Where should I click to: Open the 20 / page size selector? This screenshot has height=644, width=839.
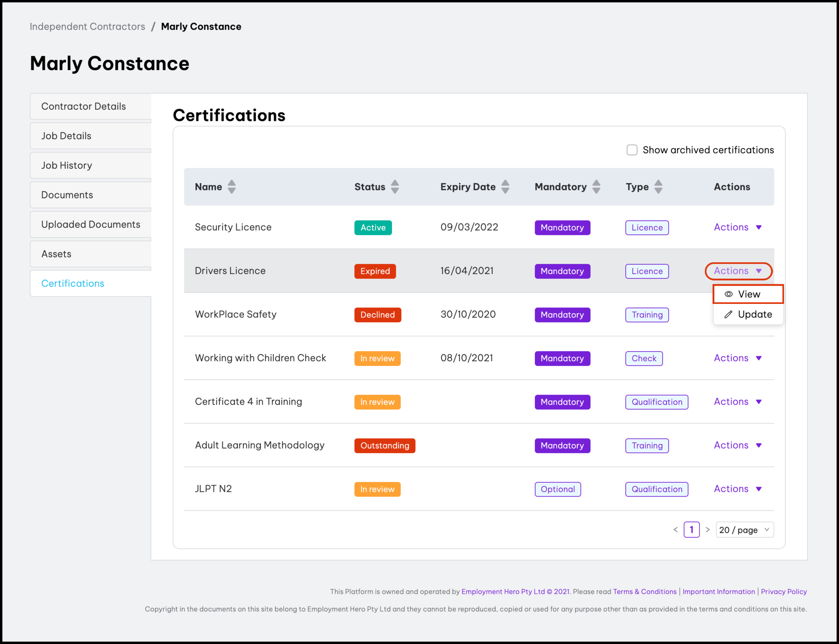(x=744, y=530)
